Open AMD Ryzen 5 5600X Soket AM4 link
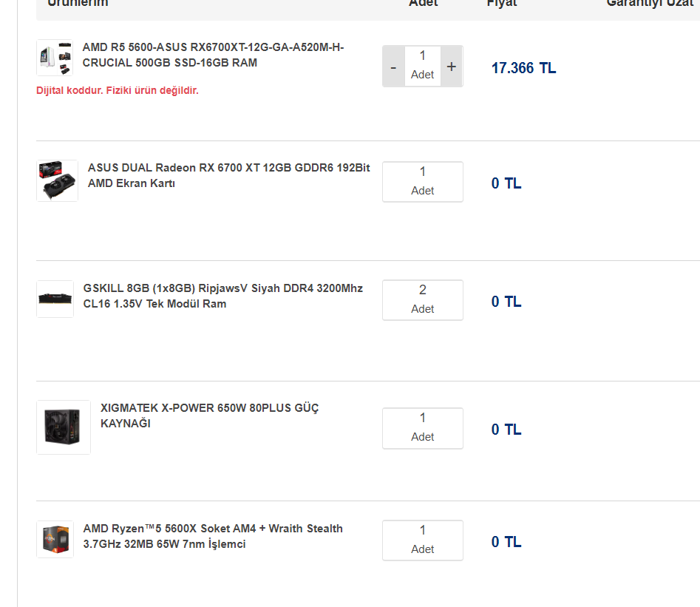The image size is (700, 607). 213,536
